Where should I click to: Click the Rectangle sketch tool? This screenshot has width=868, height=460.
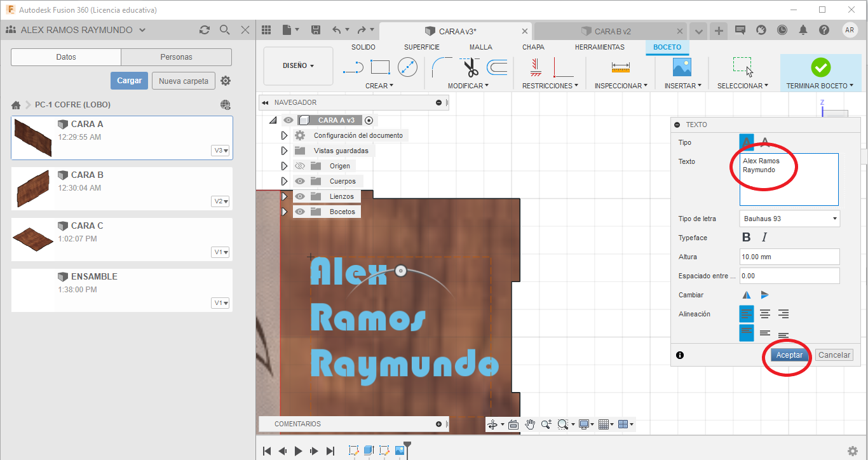[x=380, y=67]
